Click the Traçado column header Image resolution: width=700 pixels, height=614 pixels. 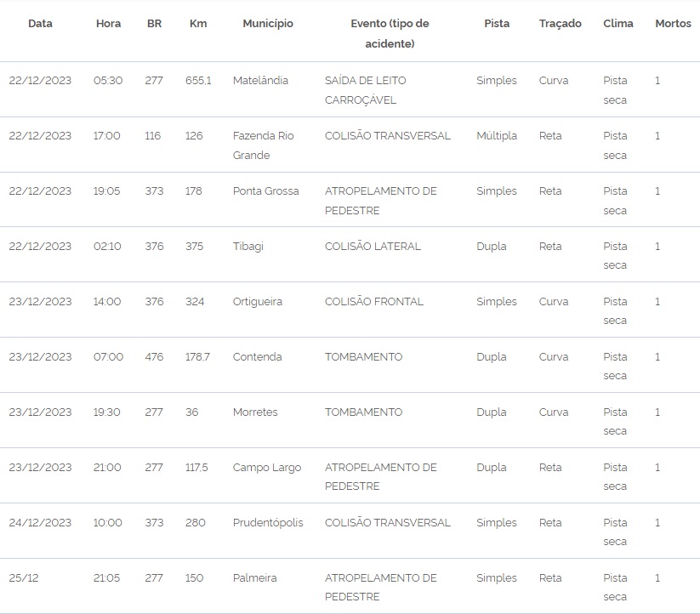[x=560, y=24]
